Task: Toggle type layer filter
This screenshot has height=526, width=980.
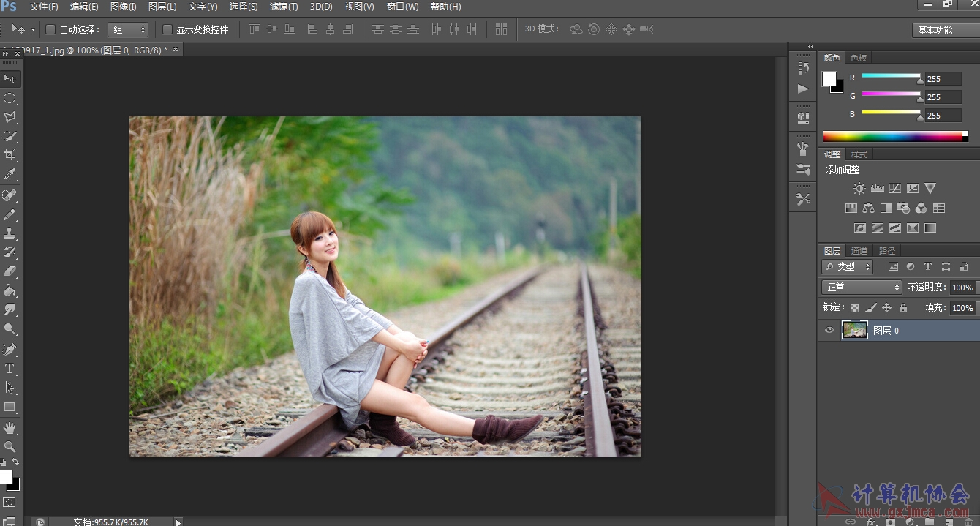Action: [x=928, y=267]
